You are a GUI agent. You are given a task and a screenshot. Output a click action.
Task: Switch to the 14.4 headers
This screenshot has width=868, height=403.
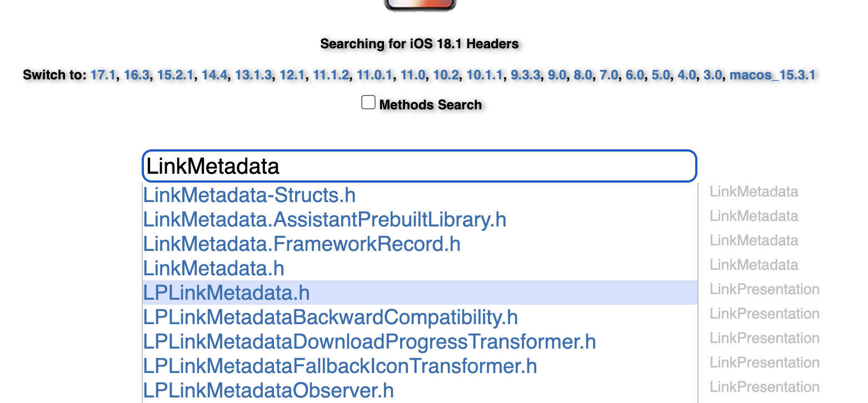(215, 75)
